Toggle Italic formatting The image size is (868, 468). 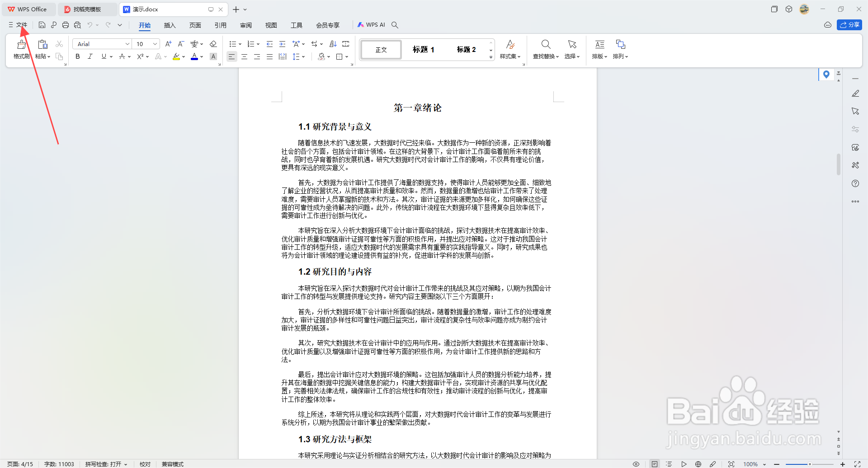[90, 56]
